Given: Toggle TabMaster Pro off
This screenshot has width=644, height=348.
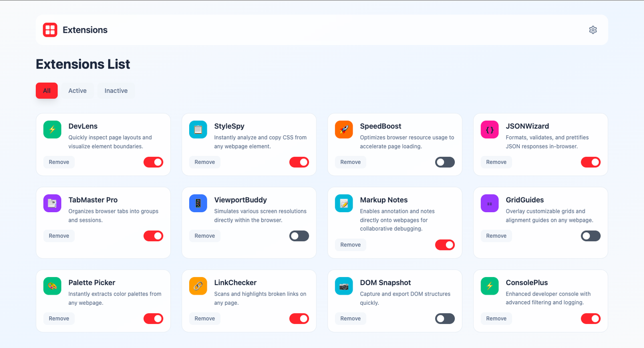Looking at the screenshot, I should tap(153, 236).
